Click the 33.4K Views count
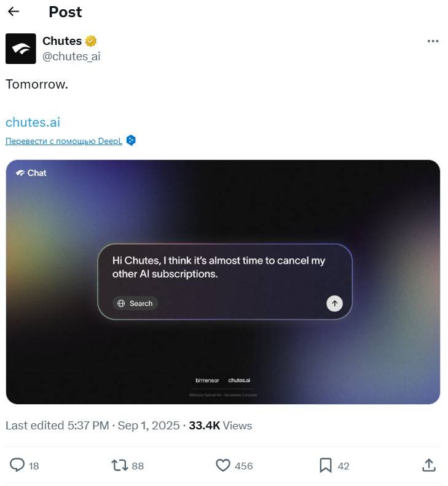 [220, 425]
